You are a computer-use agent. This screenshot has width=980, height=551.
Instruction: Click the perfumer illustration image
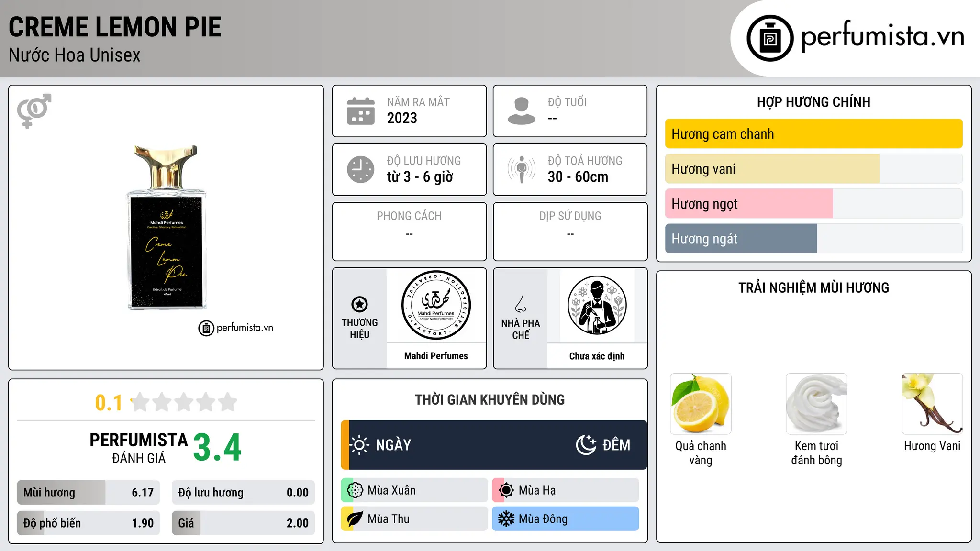[597, 305]
